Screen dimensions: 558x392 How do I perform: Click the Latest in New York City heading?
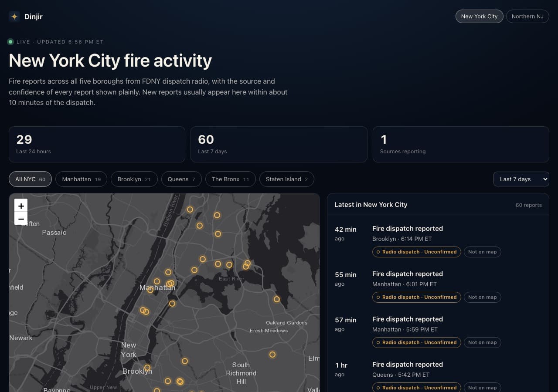[371, 204]
